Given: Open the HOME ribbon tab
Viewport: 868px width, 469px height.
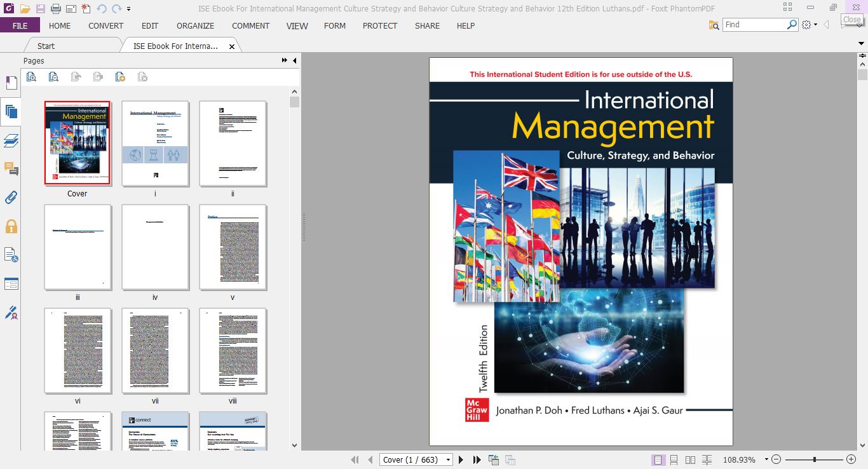Looking at the screenshot, I should point(60,25).
